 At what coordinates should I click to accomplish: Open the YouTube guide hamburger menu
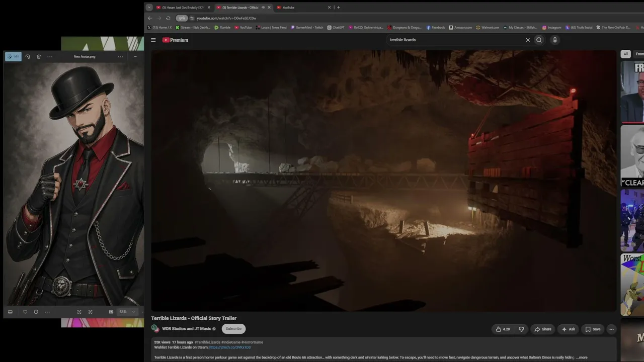point(153,40)
